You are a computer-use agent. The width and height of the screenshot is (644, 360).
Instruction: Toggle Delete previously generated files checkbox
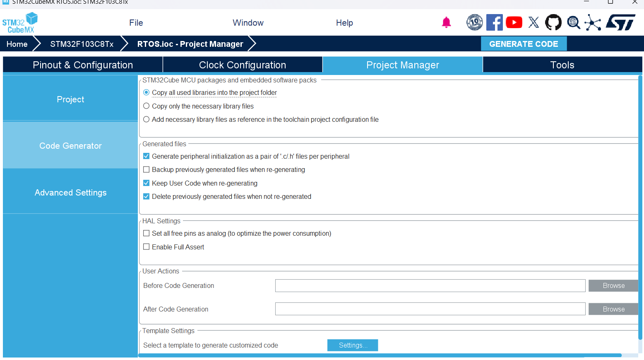pyautogui.click(x=146, y=196)
